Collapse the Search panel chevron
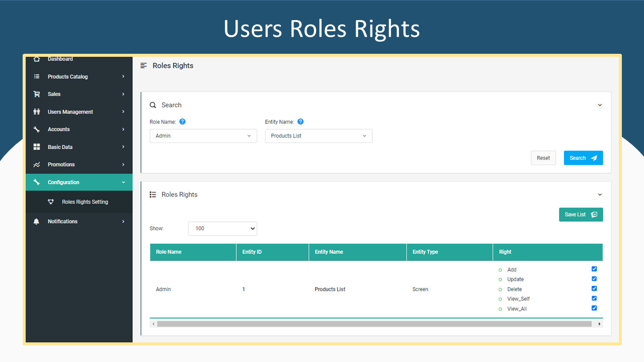This screenshot has height=362, width=644. pyautogui.click(x=600, y=105)
